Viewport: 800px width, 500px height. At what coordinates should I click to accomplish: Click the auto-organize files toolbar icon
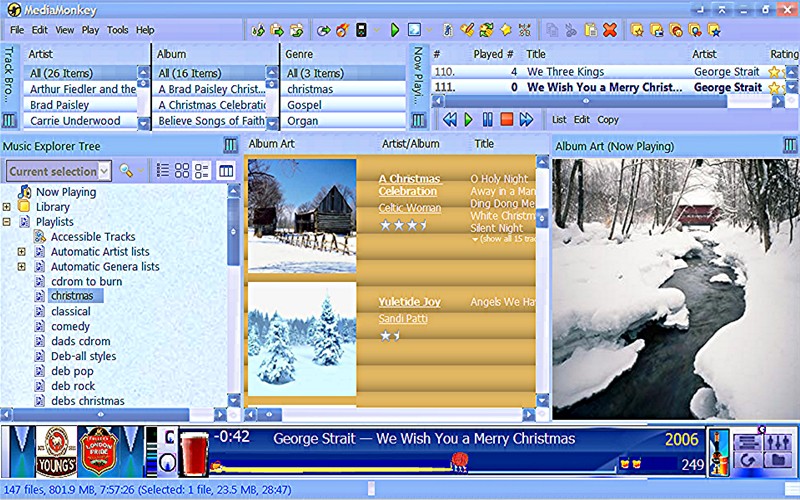524,30
